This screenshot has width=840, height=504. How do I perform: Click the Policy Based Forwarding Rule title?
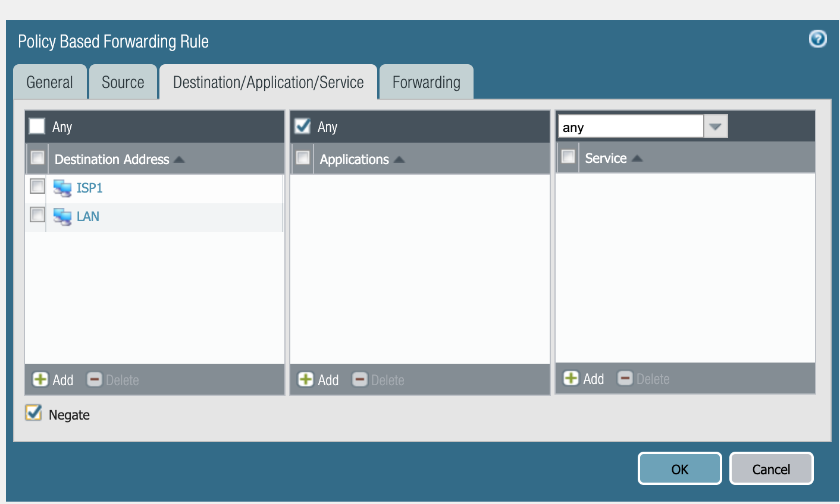tap(113, 42)
